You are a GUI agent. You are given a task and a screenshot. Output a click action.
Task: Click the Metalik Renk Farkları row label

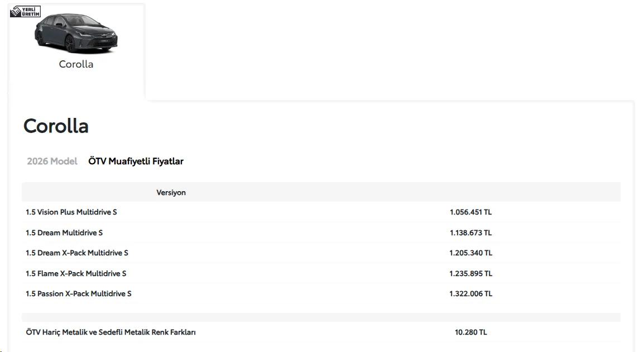click(x=111, y=332)
